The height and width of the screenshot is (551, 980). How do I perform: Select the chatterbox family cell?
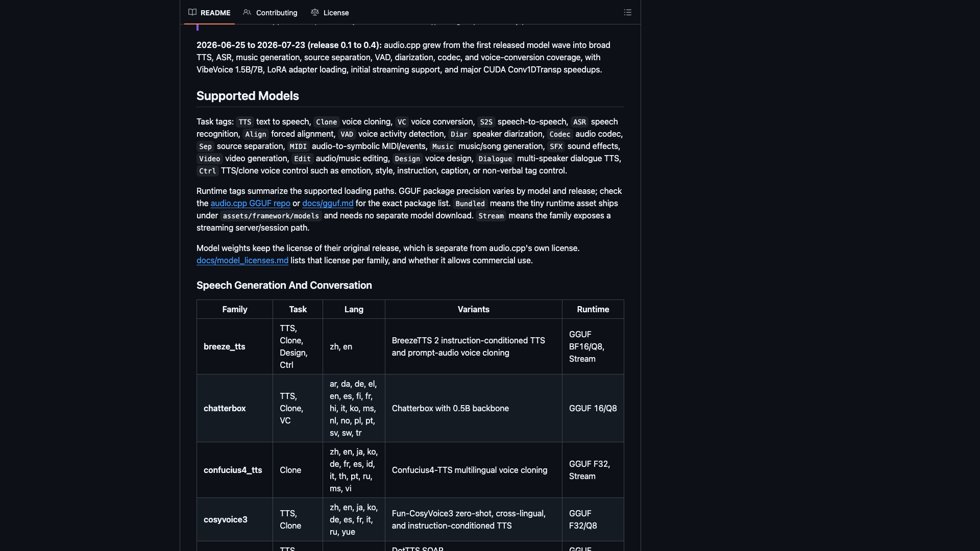pos(235,408)
